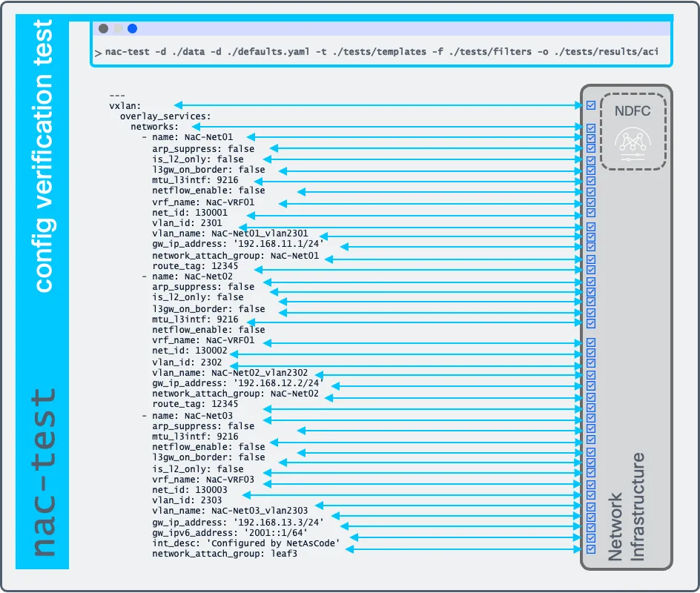Toggle the bottom-most checkbox in Network Infrastructure

pos(590,549)
